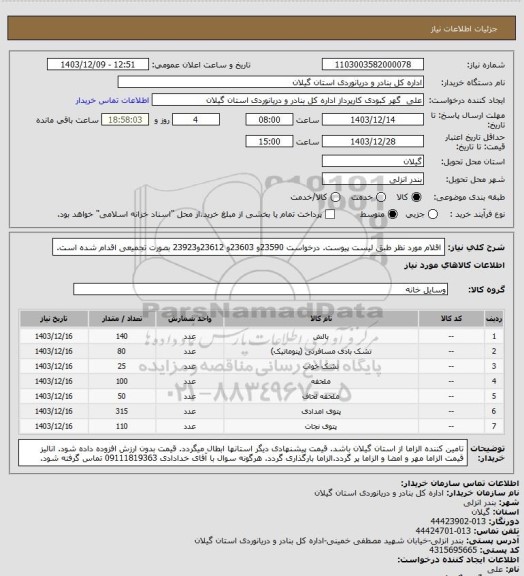Click the اطلاعات کالاهای مورد نیاز heading
524x576 pixels.
click(x=454, y=265)
